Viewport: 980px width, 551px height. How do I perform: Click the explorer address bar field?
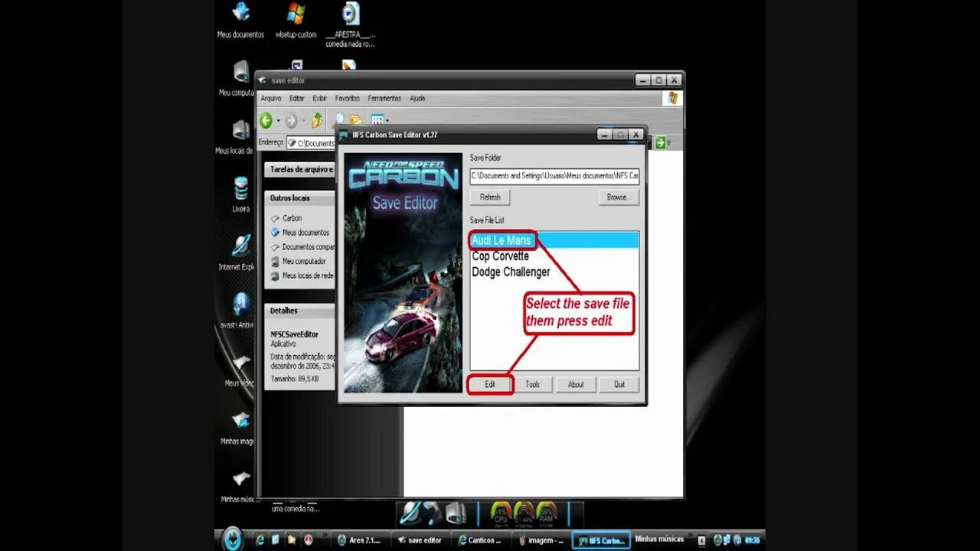312,143
